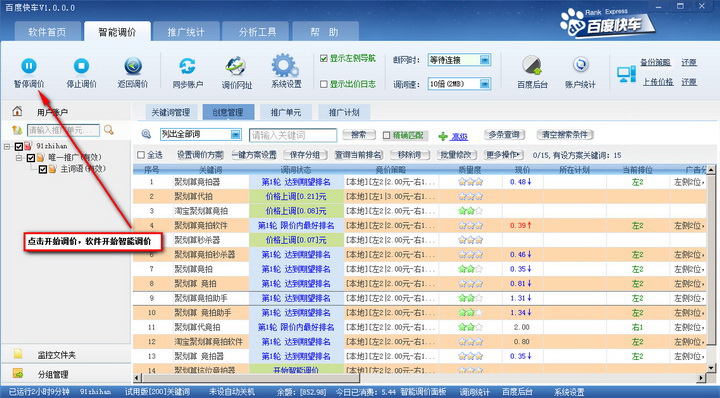Click the 现价 column header
This screenshot has height=398, width=720.
point(523,170)
